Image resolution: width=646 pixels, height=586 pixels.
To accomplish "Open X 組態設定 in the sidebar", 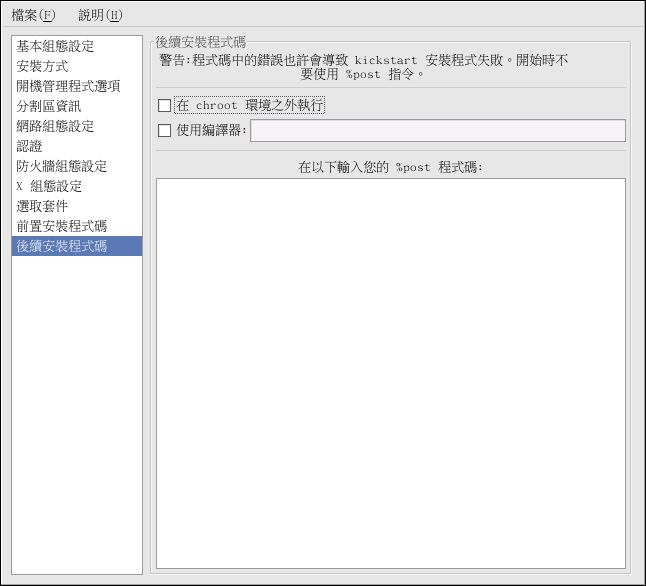I will pyautogui.click(x=49, y=186).
